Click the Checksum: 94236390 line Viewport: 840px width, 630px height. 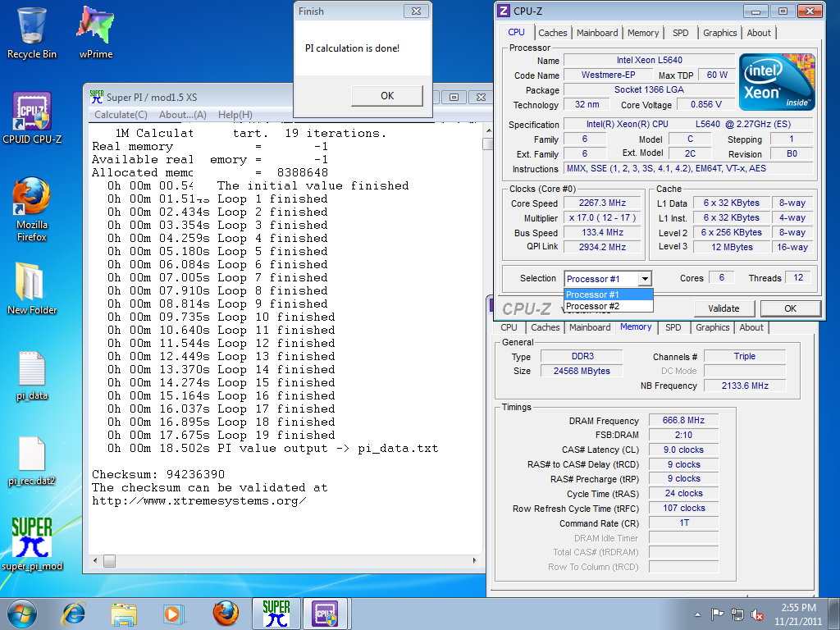pos(158,474)
